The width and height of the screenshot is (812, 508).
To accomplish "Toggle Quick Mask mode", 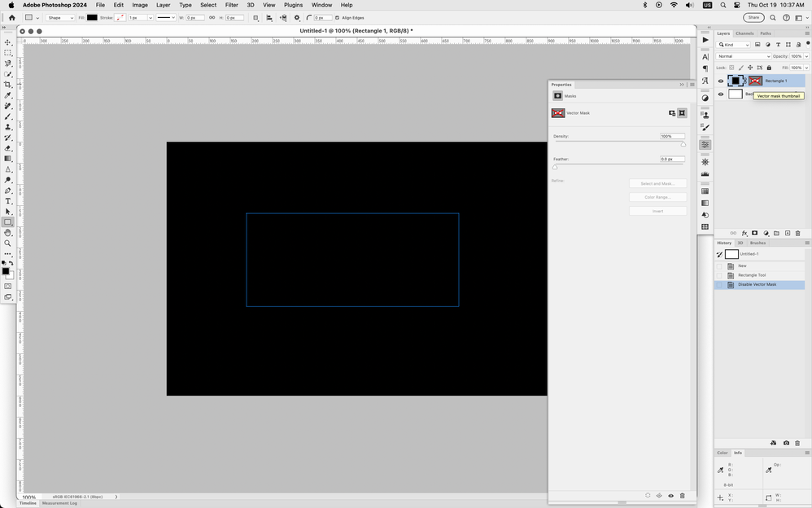I will click(8, 286).
